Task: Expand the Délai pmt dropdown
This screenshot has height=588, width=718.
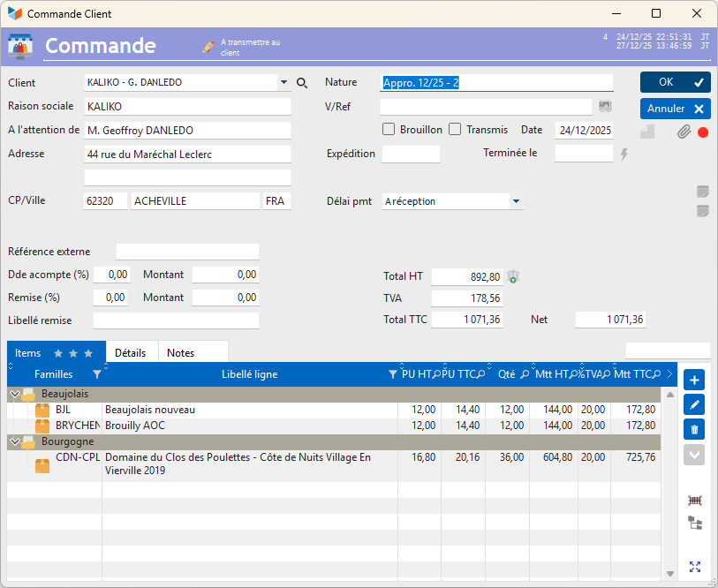Action: coord(516,201)
